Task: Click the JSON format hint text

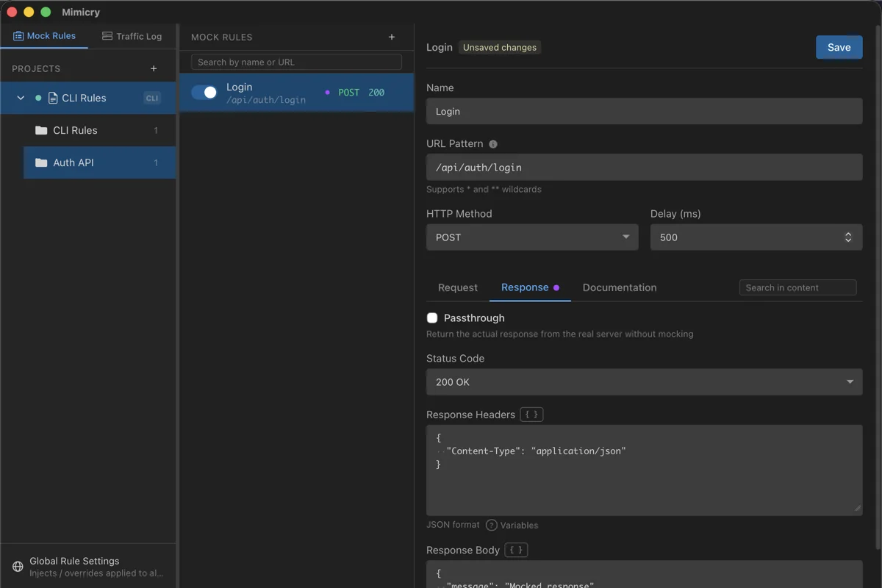Action: pos(453,525)
